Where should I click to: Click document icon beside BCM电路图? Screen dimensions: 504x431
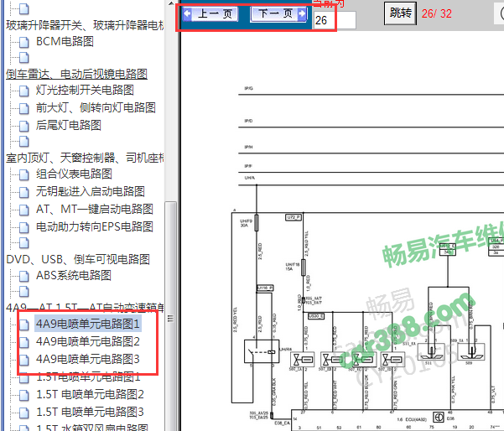tap(23, 42)
